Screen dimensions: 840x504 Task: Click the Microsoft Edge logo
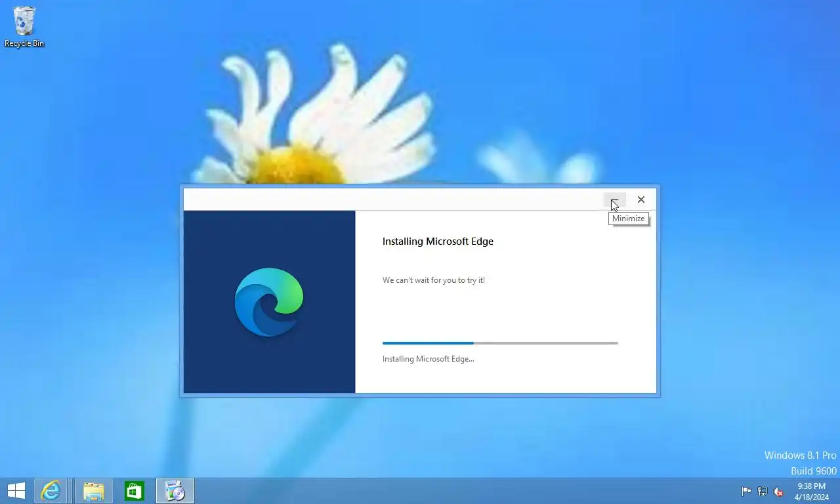(269, 302)
